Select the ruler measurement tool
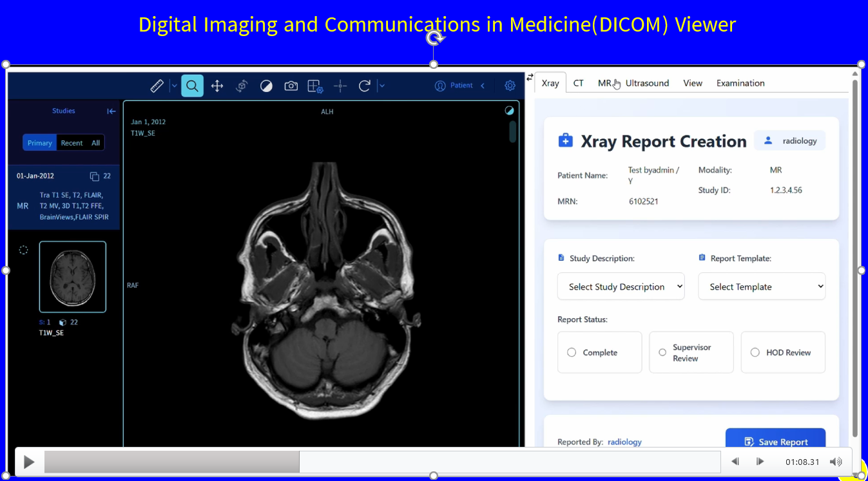Viewport: 868px width, 481px height. [x=157, y=86]
